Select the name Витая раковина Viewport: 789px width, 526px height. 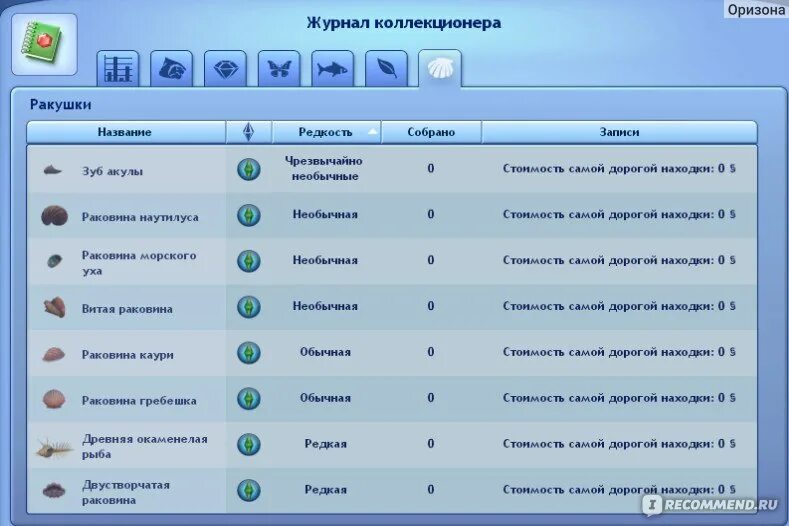click(x=127, y=309)
